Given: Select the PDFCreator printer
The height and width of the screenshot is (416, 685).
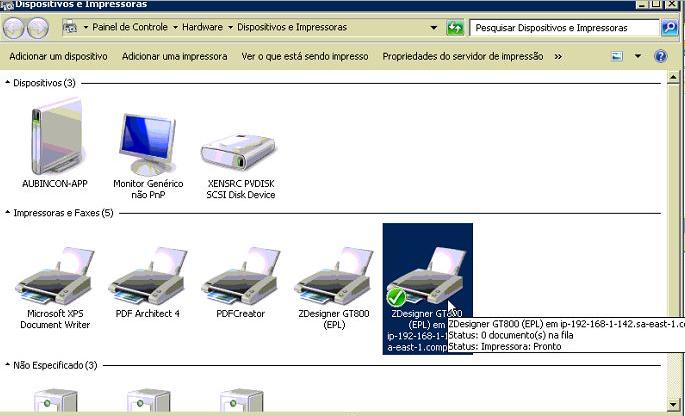Looking at the screenshot, I should click(240, 282).
